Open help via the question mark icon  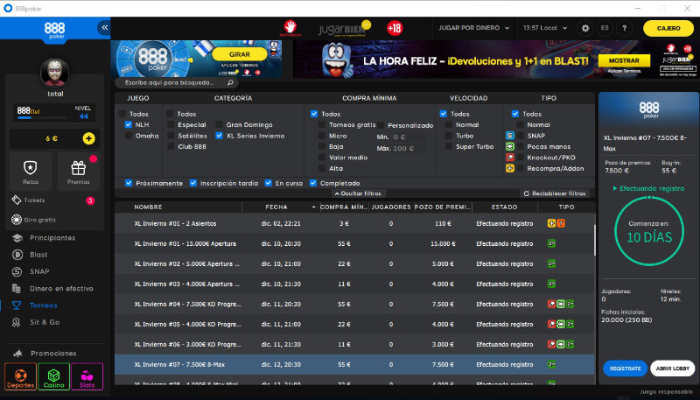624,28
